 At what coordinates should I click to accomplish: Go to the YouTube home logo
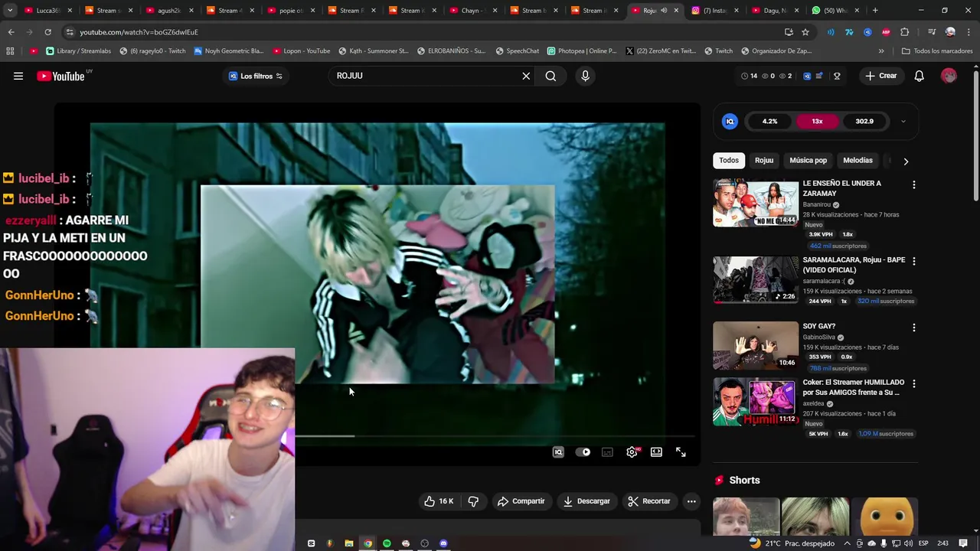pos(60,76)
